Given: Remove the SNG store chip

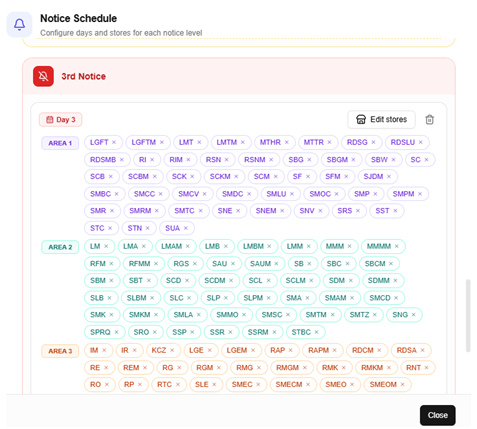Looking at the screenshot, I should [414, 315].
